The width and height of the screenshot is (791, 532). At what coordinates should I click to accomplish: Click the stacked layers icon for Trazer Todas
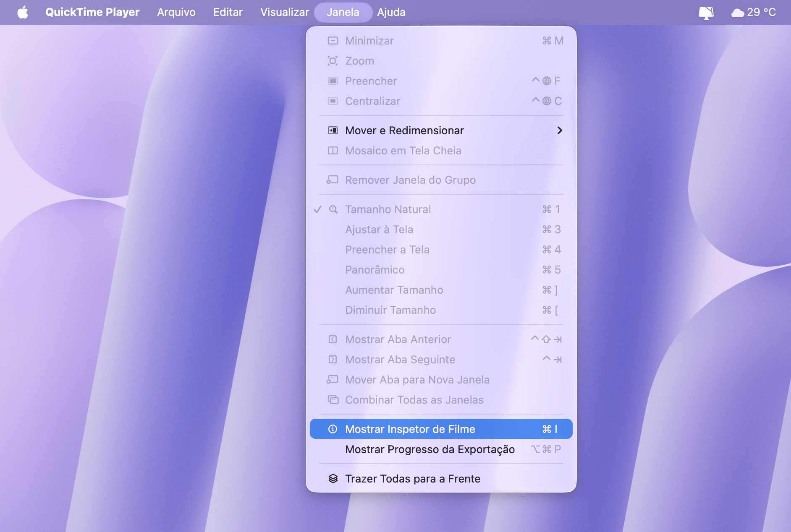[333, 478]
